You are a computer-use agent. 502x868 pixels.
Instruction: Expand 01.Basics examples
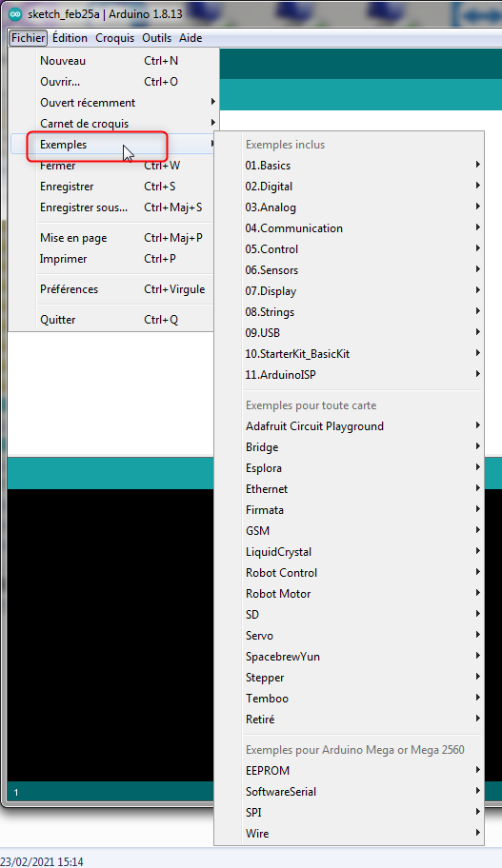pos(349,166)
